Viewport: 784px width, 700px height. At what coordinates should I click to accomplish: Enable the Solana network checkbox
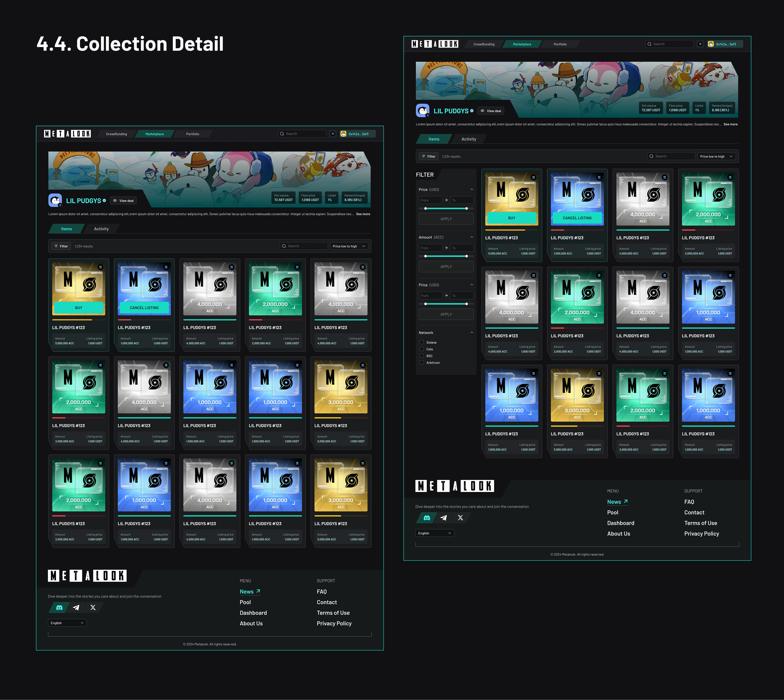[x=421, y=342]
